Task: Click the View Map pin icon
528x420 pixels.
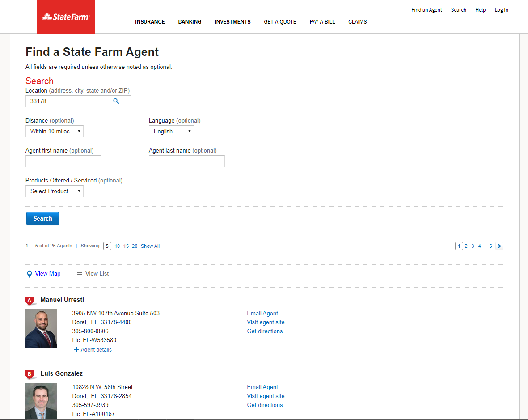Action: (x=30, y=274)
